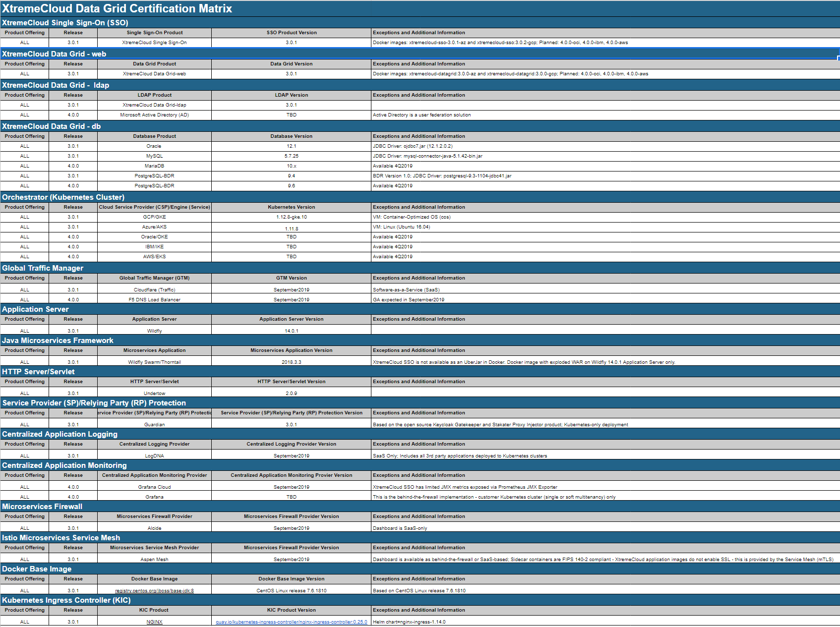Click the 'F5 DNS Load Balancer' cell
This screenshot has height=627, width=840.
tap(154, 299)
